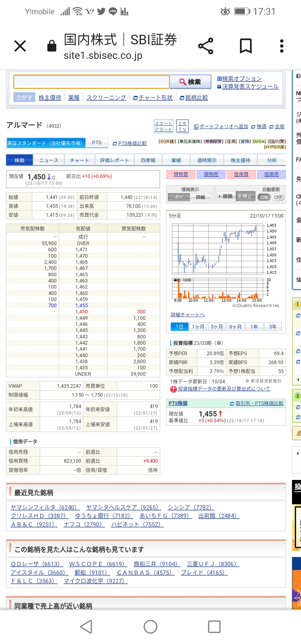Click the 1,455 ask price in order book
Screen dimensions: 301x644
coord(82,306)
